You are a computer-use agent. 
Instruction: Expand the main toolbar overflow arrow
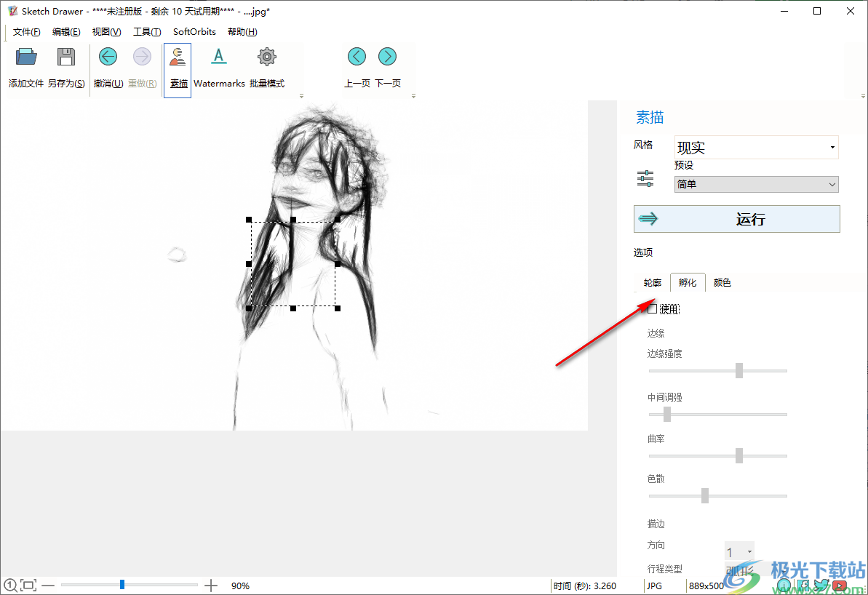(x=302, y=96)
